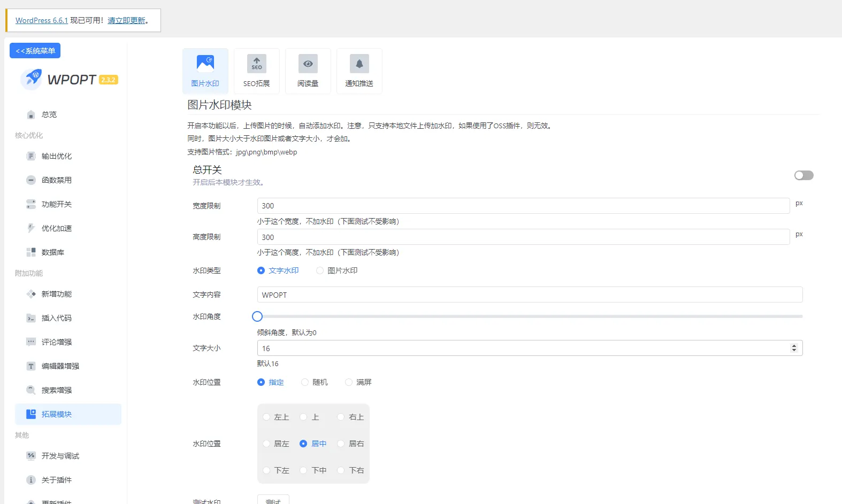This screenshot has height=504, width=842.
Task: Open 总览 in the sidebar menu
Action: click(68, 114)
